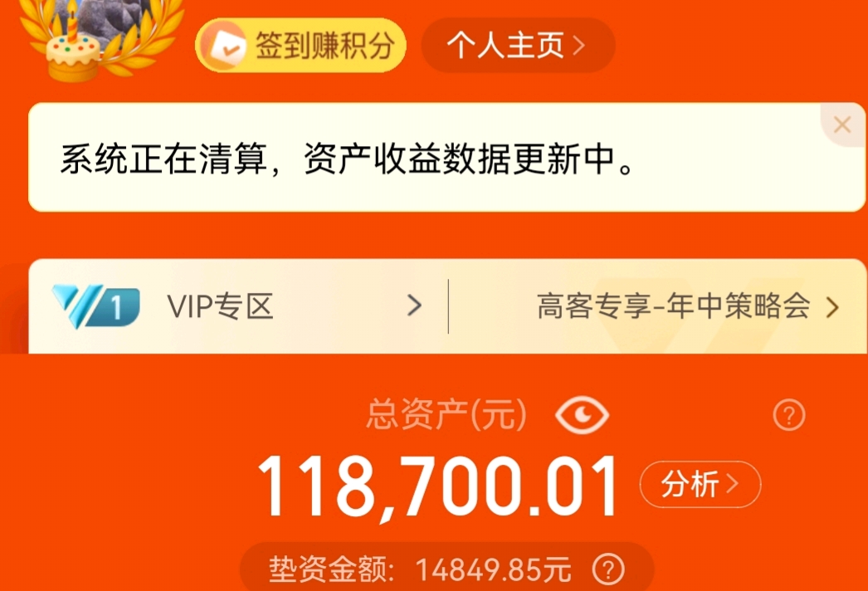
Task: Click the arrow inside 分析 button
Action: pos(733,484)
